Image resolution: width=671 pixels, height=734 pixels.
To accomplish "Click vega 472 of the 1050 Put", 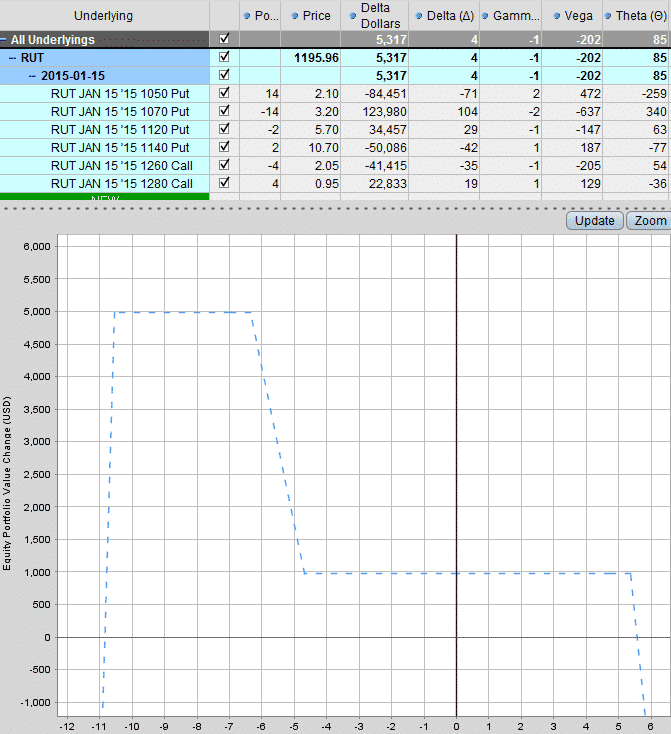I will coord(572,94).
